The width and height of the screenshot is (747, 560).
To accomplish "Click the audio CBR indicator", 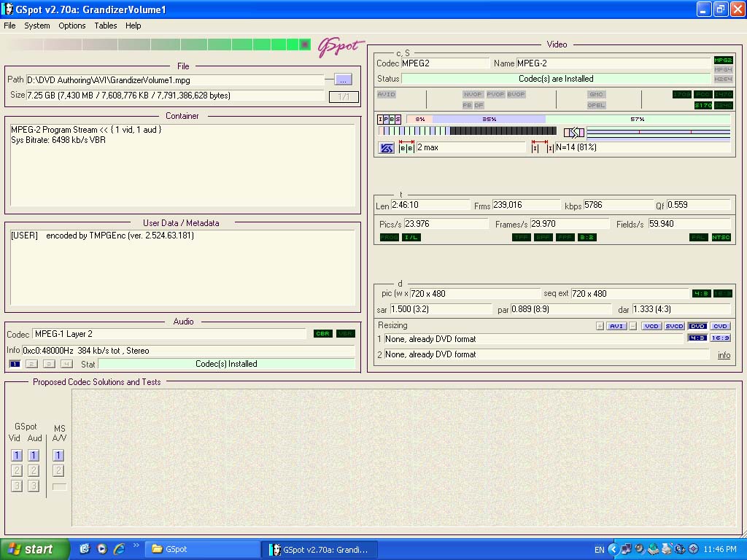I will [x=322, y=333].
